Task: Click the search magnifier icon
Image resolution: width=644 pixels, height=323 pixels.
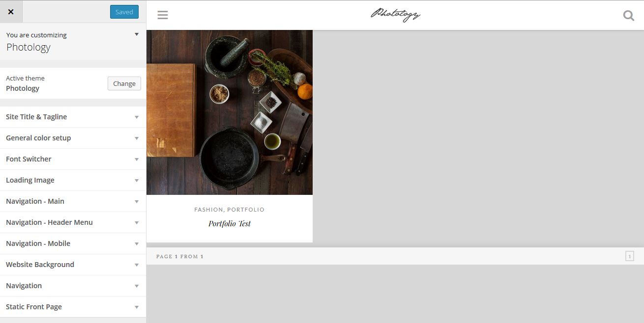Action: pos(628,15)
